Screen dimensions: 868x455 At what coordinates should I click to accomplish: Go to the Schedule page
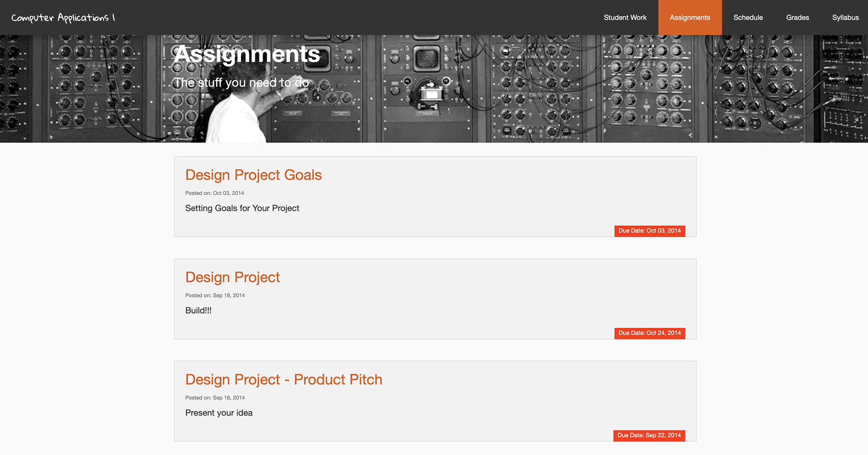pyautogui.click(x=748, y=18)
